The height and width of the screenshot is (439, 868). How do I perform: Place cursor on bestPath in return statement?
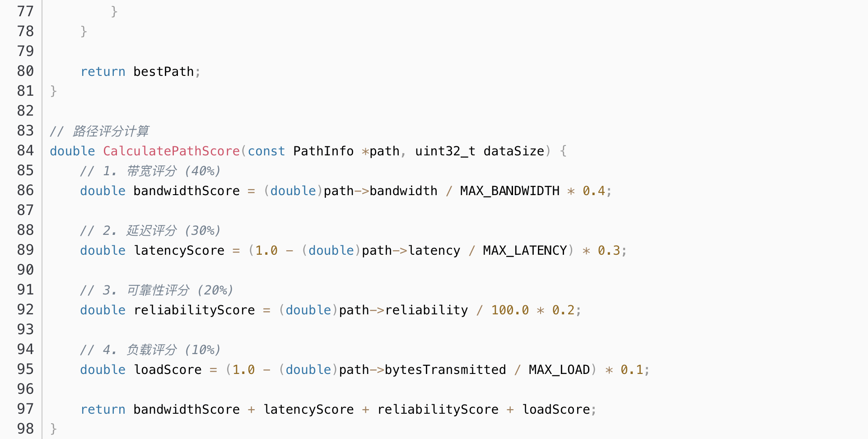(163, 71)
